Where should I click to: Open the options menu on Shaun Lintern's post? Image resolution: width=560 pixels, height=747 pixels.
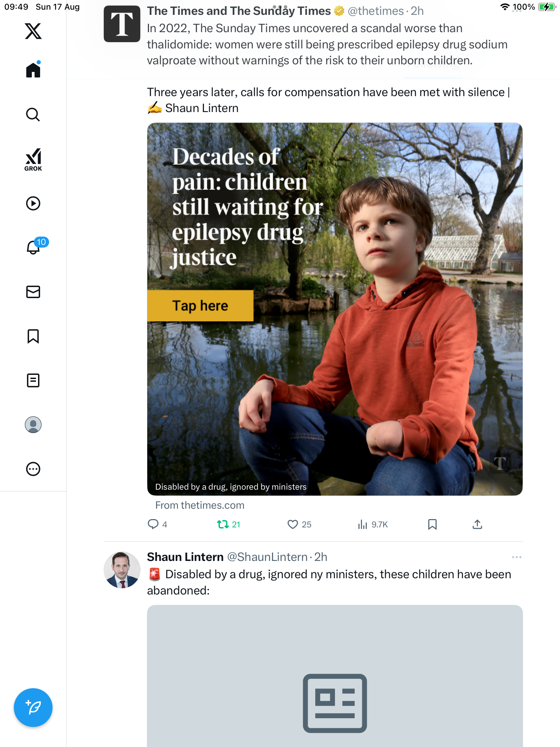[516, 557]
